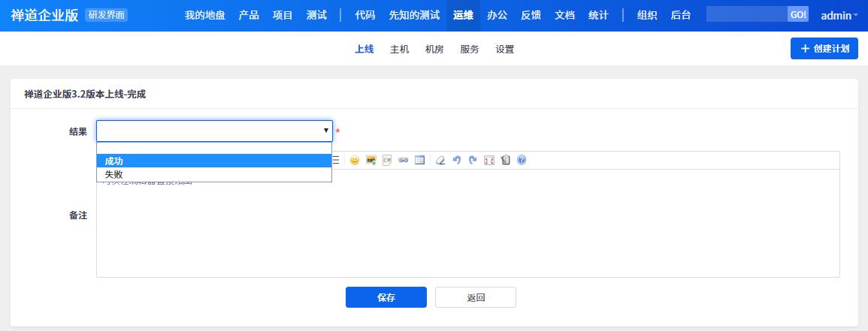868x331 pixels.
Task: Open the 代码 menu
Action: [364, 16]
